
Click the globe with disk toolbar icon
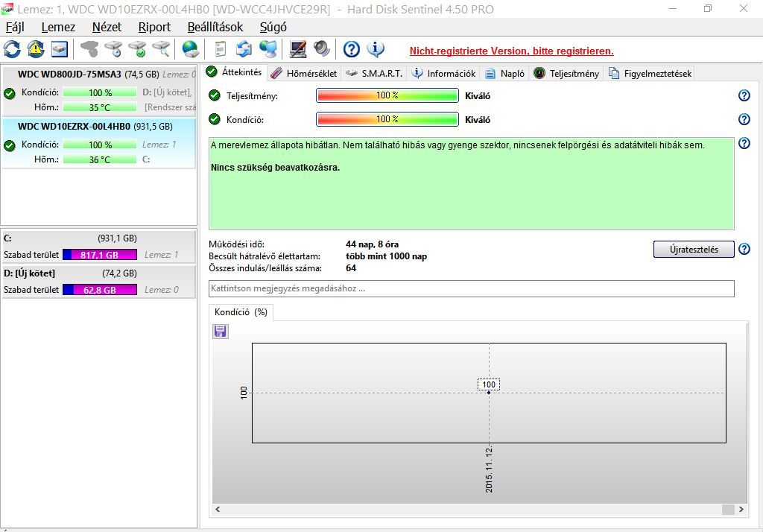point(190,49)
